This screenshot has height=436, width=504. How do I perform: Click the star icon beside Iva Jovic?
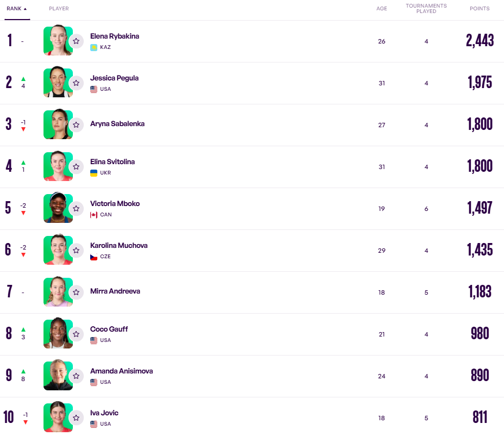(x=76, y=418)
